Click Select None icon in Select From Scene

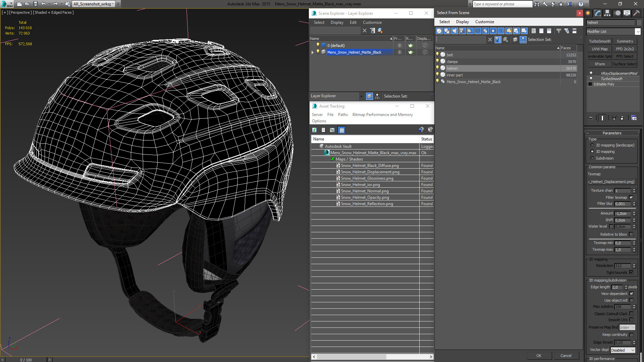(541, 31)
